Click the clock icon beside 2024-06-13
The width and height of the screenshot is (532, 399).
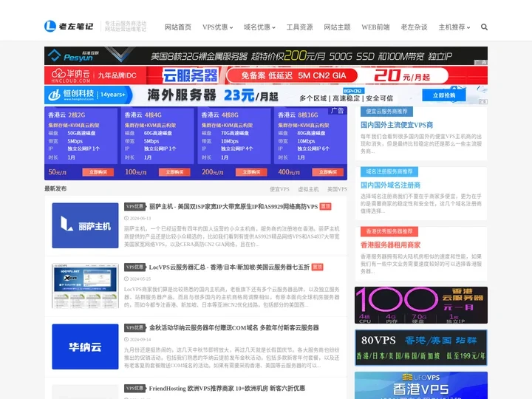click(126, 218)
